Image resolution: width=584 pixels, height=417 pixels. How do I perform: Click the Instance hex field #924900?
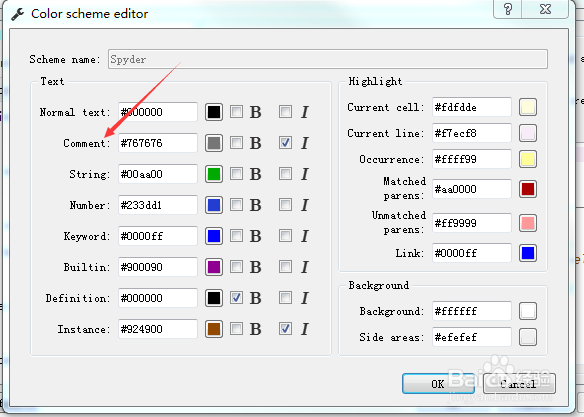(x=158, y=329)
